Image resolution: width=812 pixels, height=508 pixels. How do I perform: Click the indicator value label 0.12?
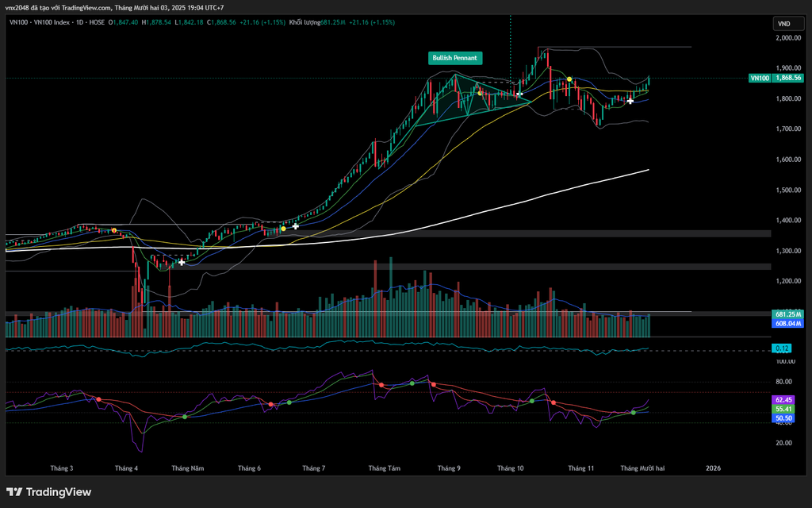point(782,348)
